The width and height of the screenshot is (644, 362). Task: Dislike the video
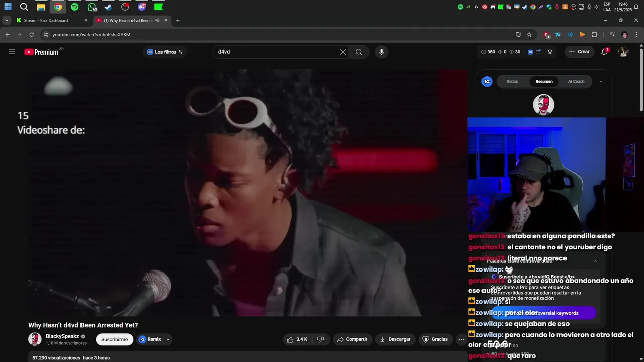[x=320, y=339]
